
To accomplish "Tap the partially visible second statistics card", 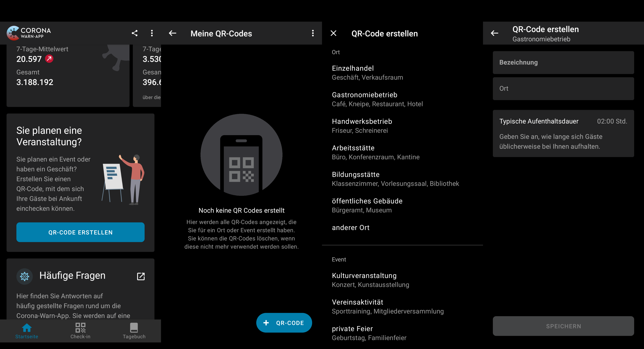I will [147, 76].
